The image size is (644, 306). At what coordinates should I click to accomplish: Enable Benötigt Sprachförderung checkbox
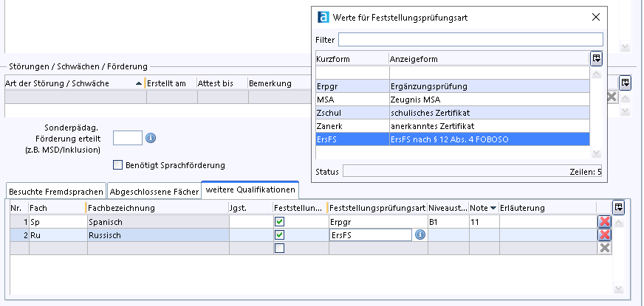pos(117,165)
